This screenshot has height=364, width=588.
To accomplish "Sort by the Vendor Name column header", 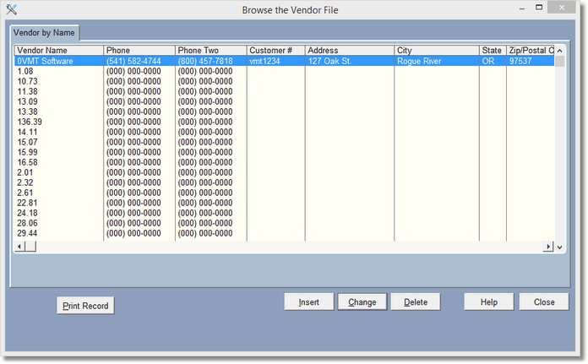I will [59, 50].
